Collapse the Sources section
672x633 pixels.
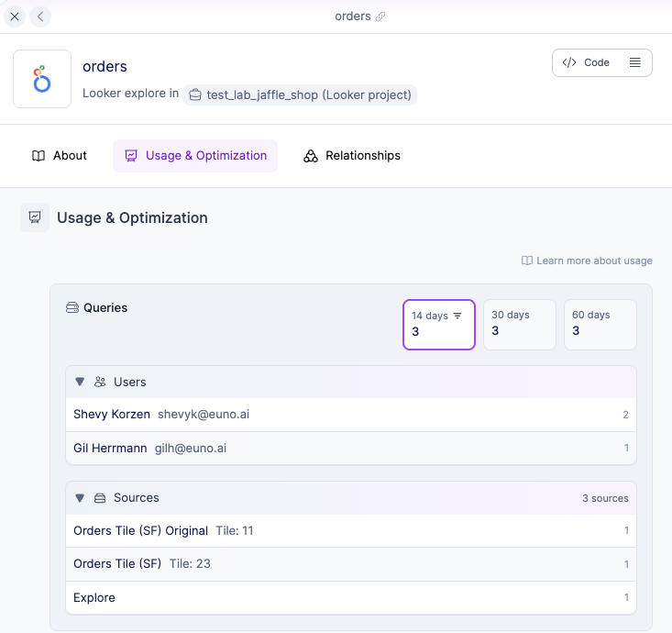point(80,498)
